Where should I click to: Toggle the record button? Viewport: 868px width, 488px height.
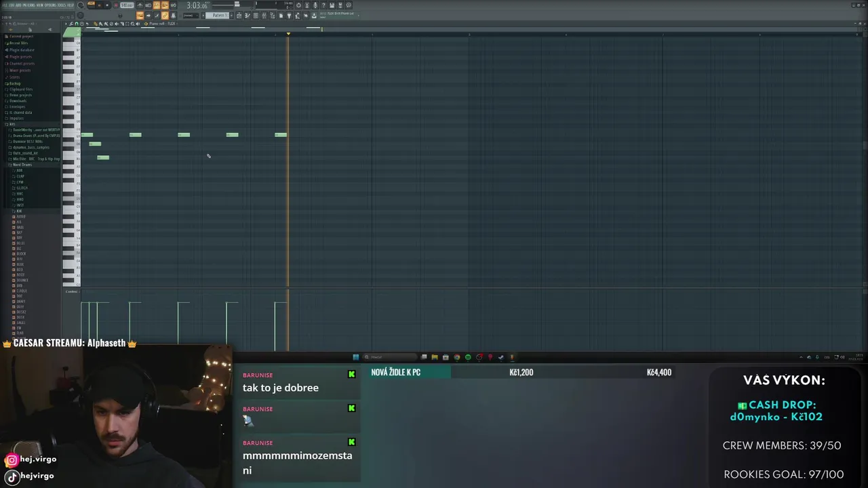[x=116, y=5]
